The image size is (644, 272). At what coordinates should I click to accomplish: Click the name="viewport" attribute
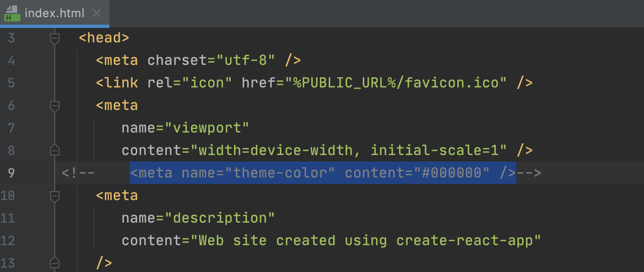[186, 128]
